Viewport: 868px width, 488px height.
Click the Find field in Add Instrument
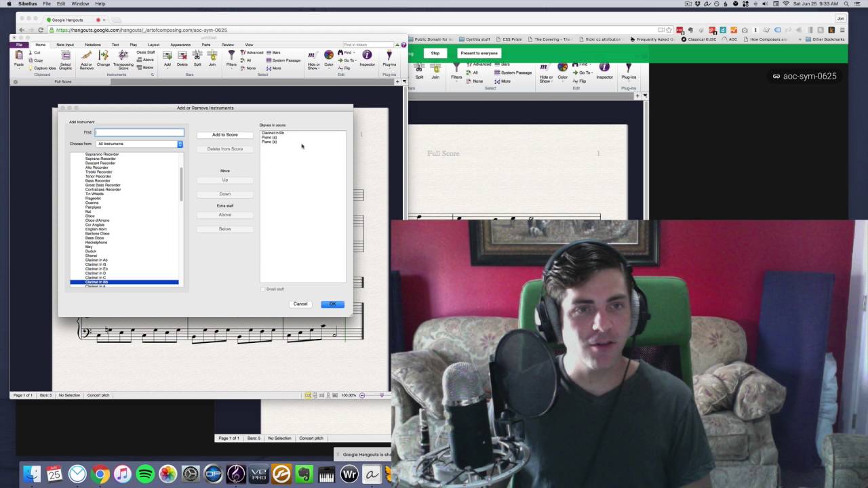139,132
